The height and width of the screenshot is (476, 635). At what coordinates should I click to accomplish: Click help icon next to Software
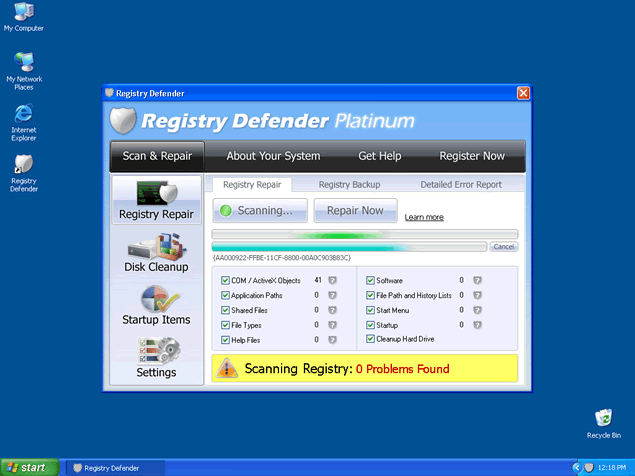tap(477, 281)
